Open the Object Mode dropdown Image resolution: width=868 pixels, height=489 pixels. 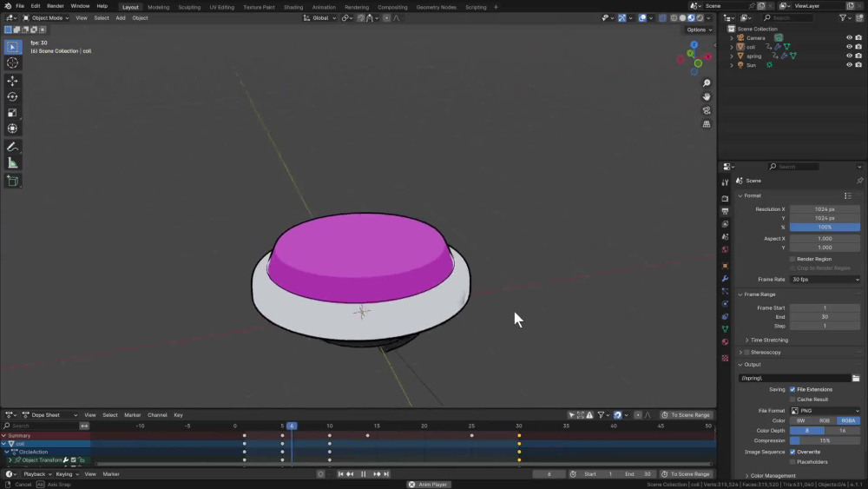click(x=45, y=17)
